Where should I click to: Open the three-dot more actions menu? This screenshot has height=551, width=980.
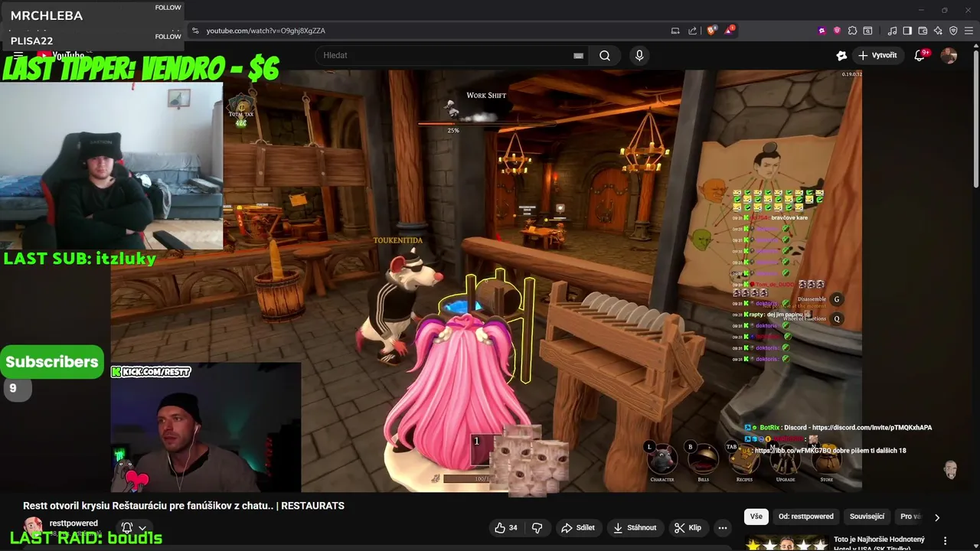tap(722, 527)
